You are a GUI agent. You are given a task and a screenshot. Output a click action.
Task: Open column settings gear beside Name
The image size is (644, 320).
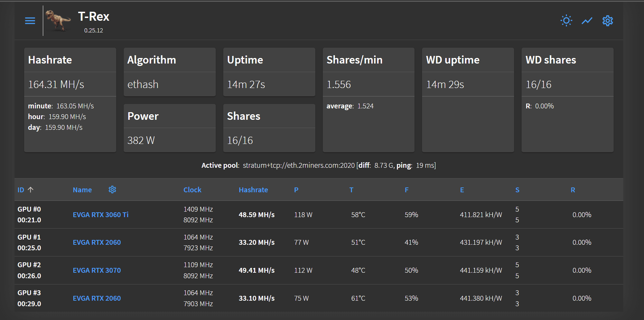point(112,190)
